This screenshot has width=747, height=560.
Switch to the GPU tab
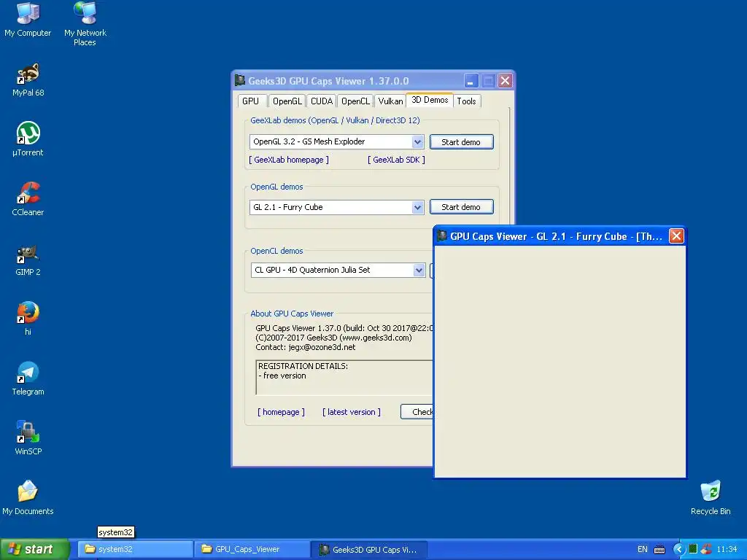pyautogui.click(x=251, y=101)
